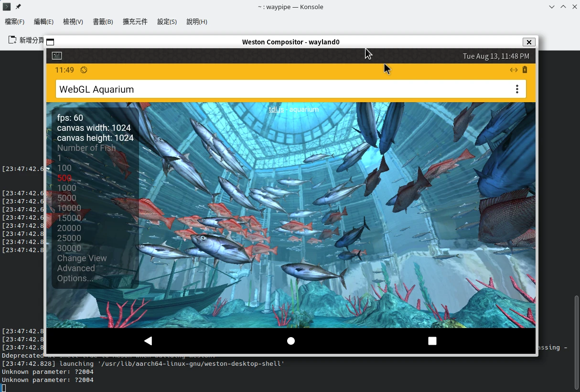Click the double-arrow icon in the Android status bar
The image size is (580, 392).
point(514,70)
